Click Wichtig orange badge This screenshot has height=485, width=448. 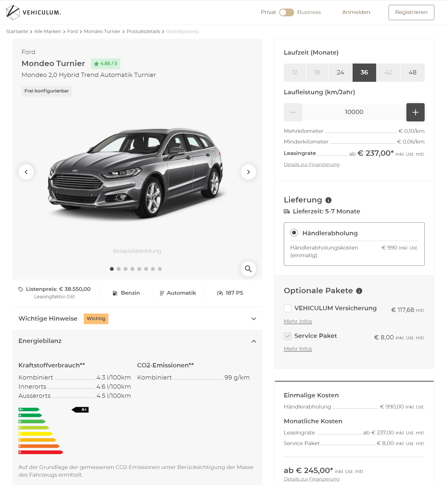click(96, 319)
